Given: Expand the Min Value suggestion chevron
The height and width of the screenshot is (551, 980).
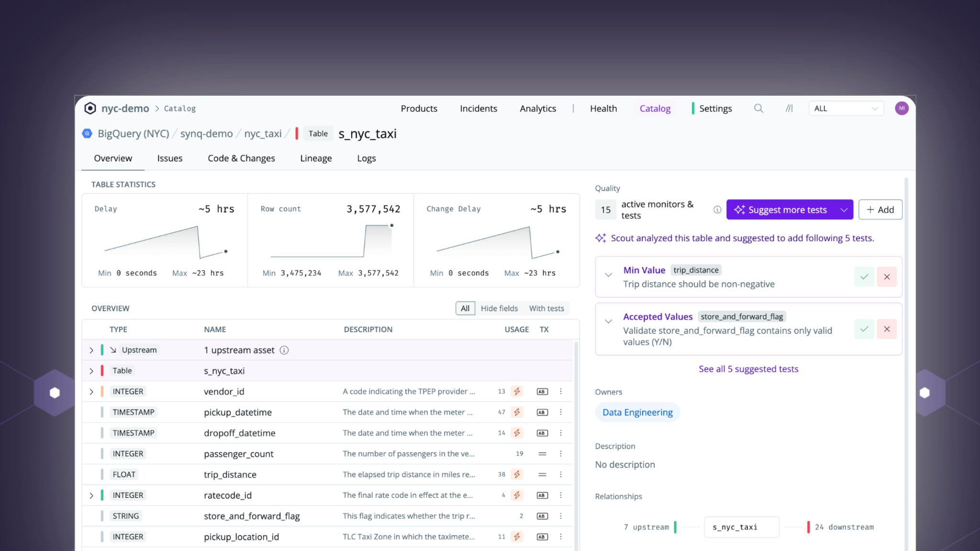Looking at the screenshot, I should tap(608, 275).
